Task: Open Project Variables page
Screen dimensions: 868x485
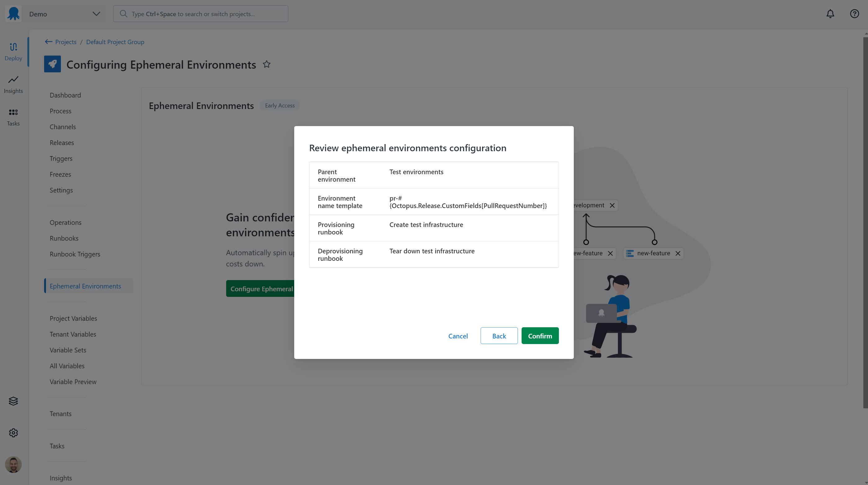Action: click(73, 318)
